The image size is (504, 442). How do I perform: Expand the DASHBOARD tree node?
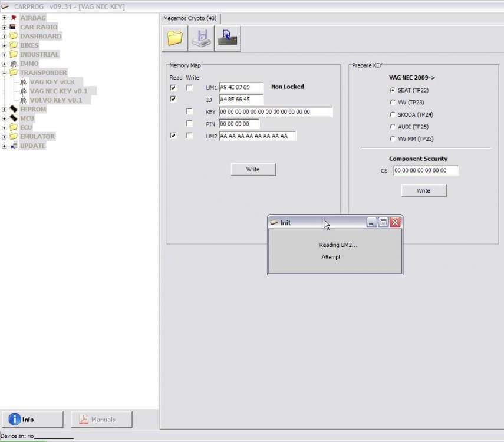4,37
